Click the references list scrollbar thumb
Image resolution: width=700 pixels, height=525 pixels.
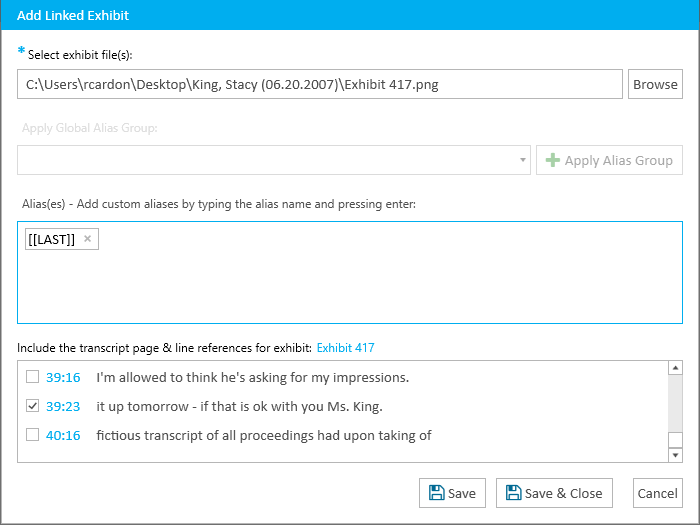[x=675, y=440]
